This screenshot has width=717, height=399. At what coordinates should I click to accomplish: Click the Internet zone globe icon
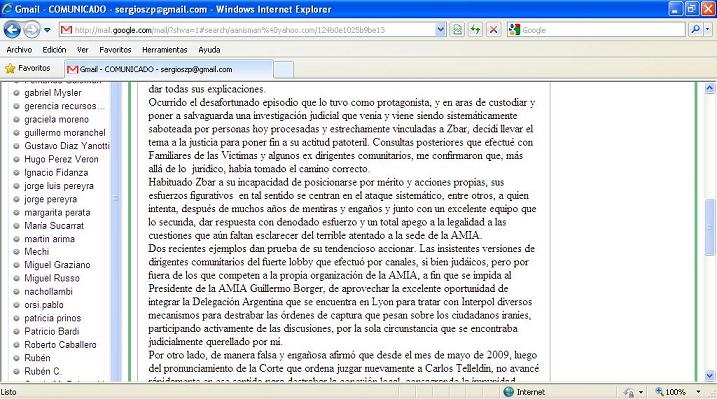tap(508, 392)
